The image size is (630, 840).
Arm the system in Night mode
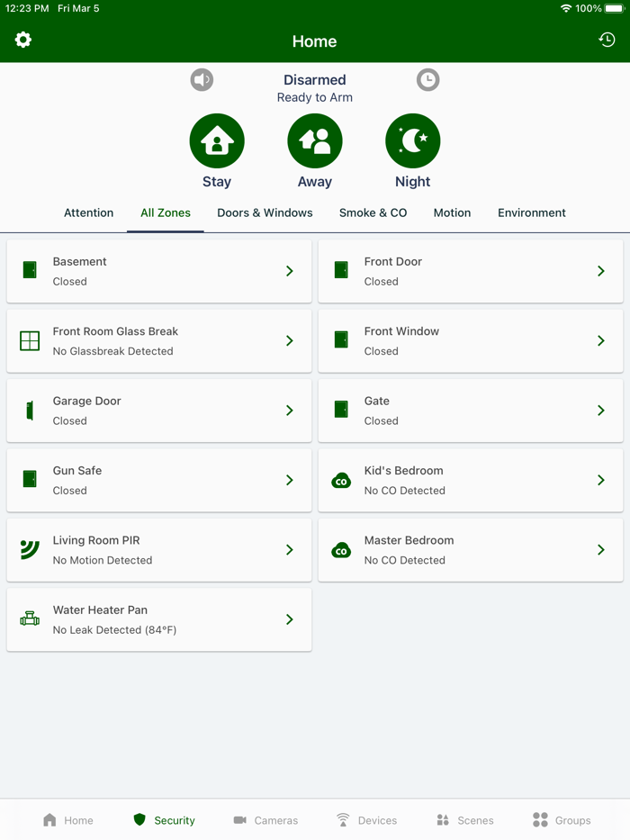tap(413, 140)
